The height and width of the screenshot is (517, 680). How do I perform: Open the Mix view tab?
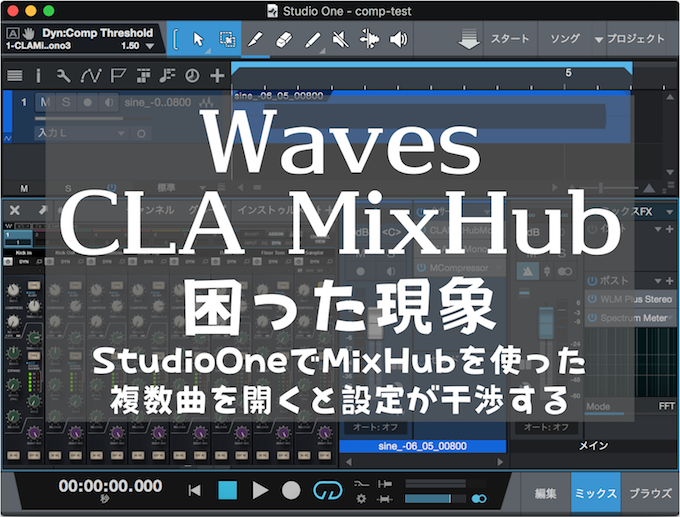(596, 493)
